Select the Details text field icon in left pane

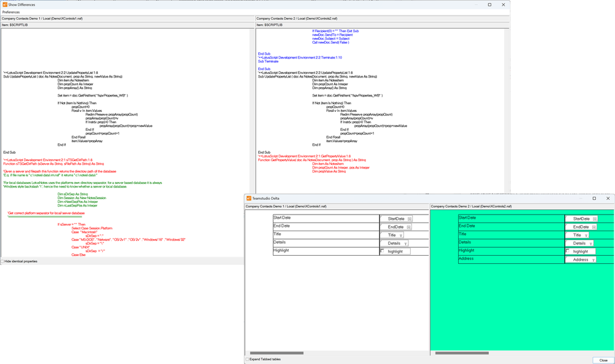406,243
